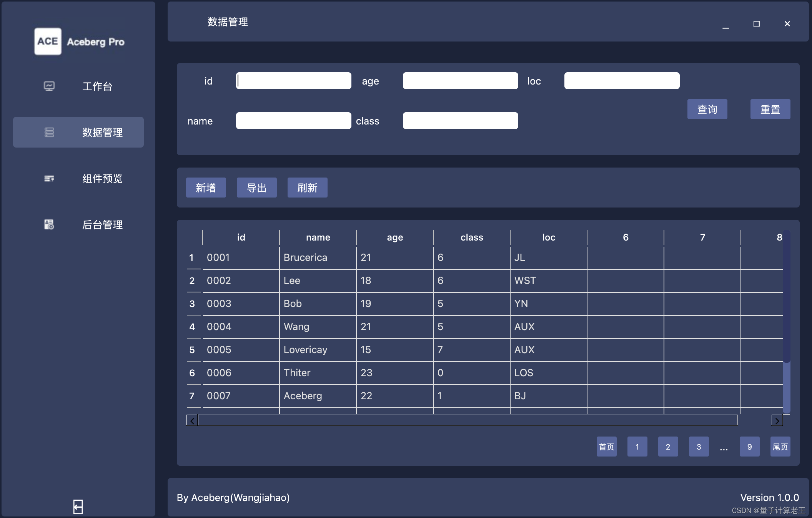Click the table's right scroll arrow
812x518 pixels.
[777, 420]
